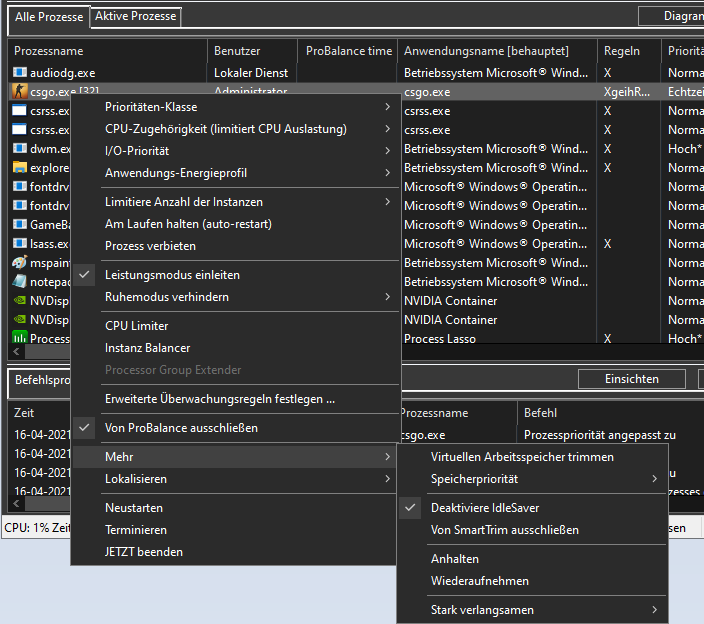Sort by Benutzer column header
Image resolution: width=704 pixels, height=624 pixels.
point(252,51)
